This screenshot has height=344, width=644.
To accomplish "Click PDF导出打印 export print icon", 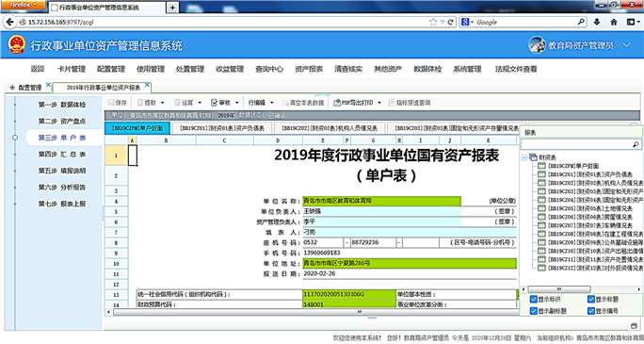I will point(337,103).
